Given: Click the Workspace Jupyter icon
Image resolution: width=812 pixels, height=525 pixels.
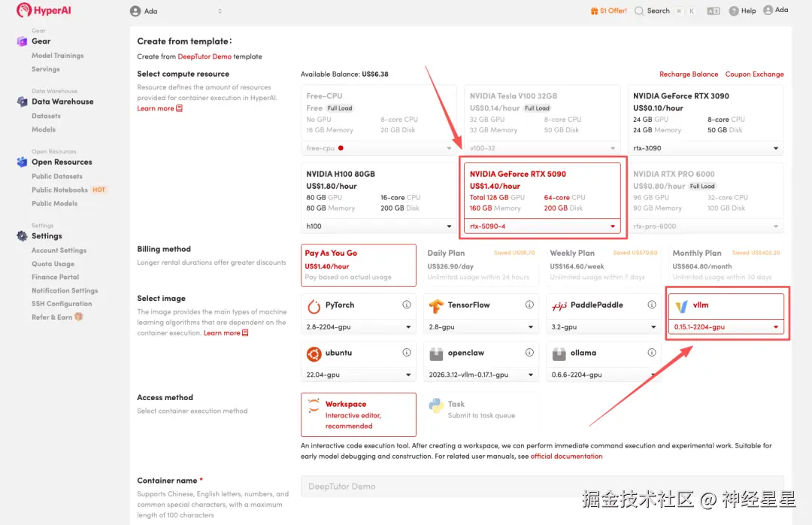Looking at the screenshot, I should [314, 405].
